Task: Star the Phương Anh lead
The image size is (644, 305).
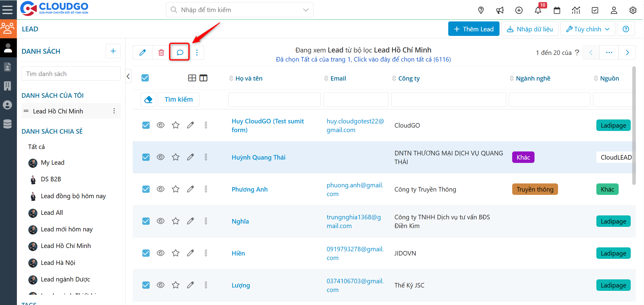Action: (176, 189)
